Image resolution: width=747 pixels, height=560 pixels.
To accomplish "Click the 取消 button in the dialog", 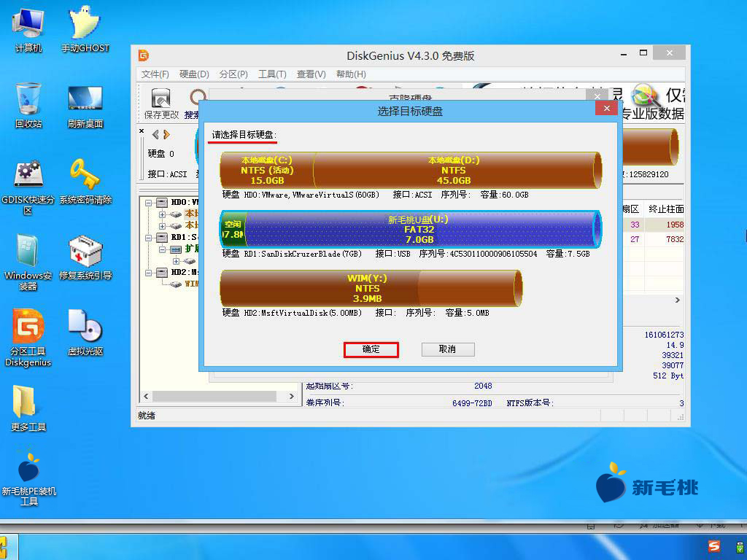I will point(448,349).
